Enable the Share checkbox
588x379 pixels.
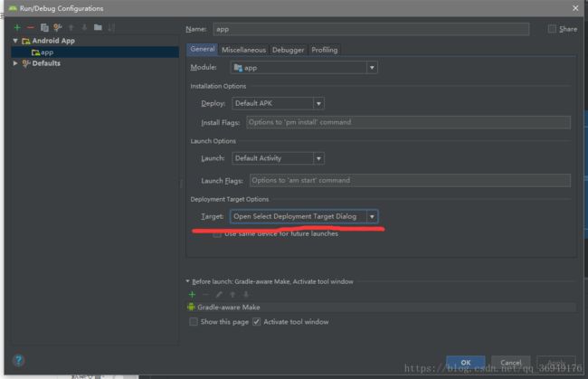(x=552, y=29)
